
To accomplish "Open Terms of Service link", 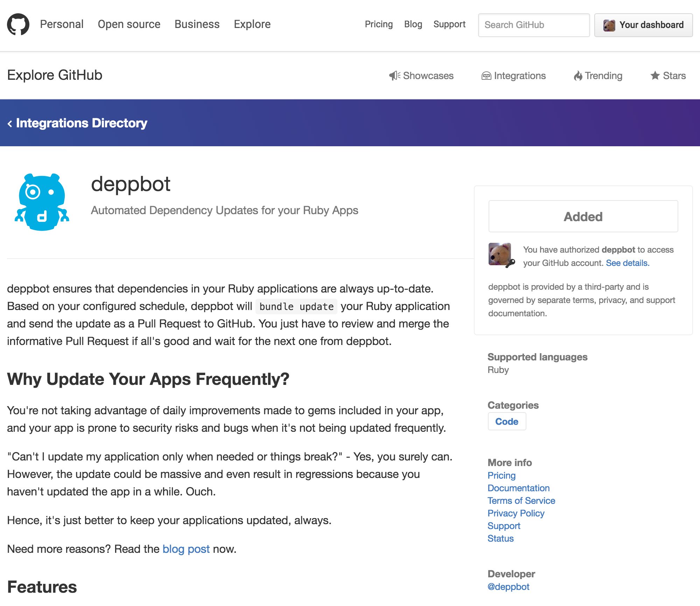I will tap(521, 501).
